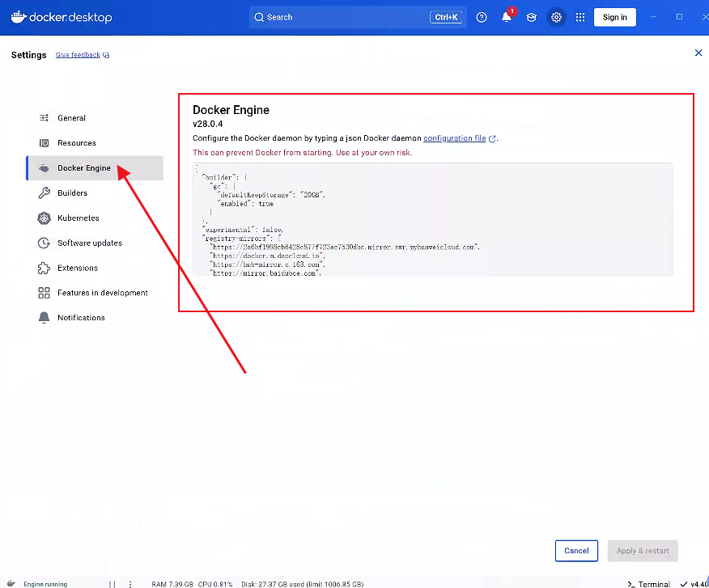The width and height of the screenshot is (709, 588).
Task: Click the Features in development squares icon
Action: [44, 293]
